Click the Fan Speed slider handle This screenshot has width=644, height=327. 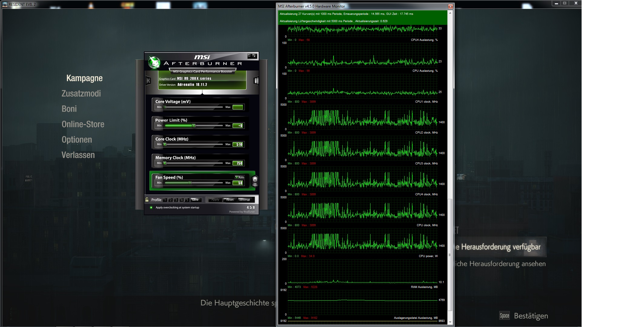coord(190,183)
